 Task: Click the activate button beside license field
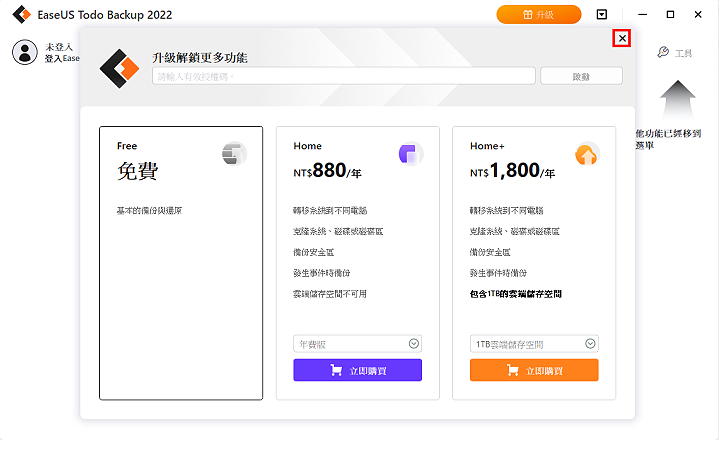pos(581,76)
